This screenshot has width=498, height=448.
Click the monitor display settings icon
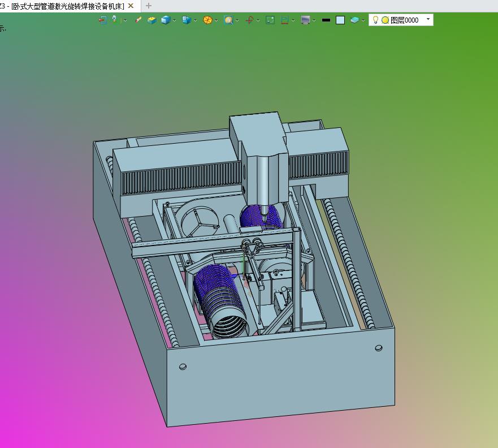pos(305,20)
